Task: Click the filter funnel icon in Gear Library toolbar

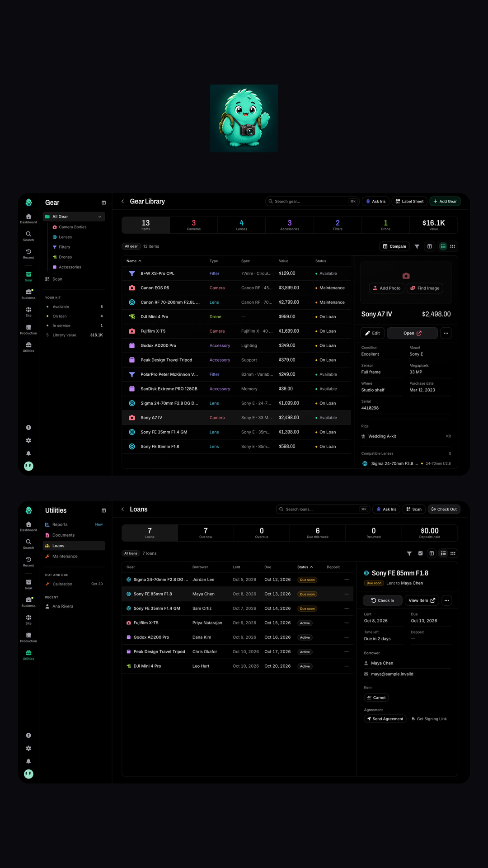Action: (417, 246)
